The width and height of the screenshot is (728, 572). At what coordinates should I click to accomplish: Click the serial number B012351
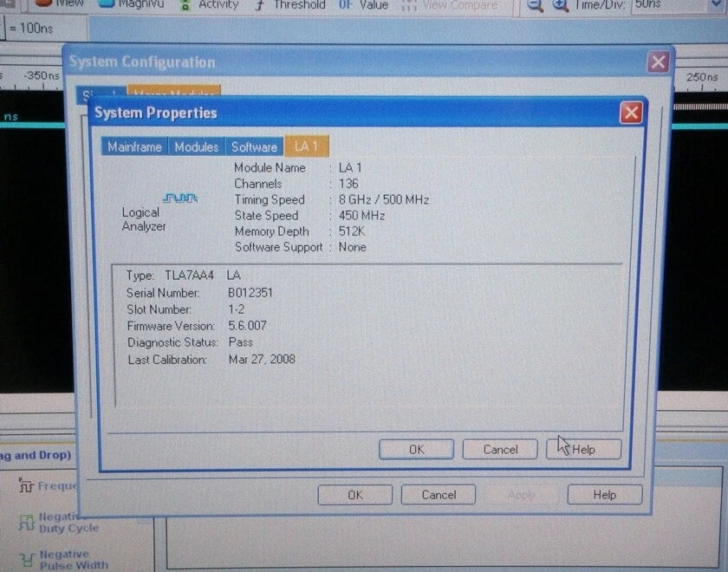[x=250, y=293]
